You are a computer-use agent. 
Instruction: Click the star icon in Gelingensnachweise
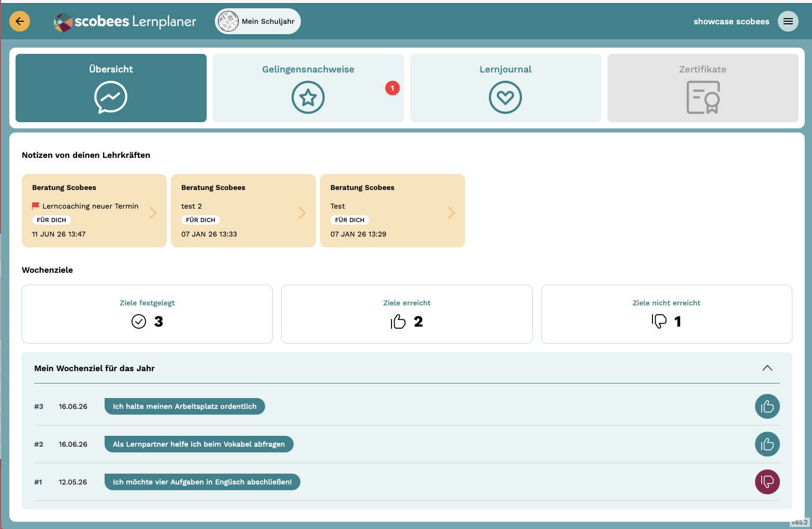tap(308, 97)
